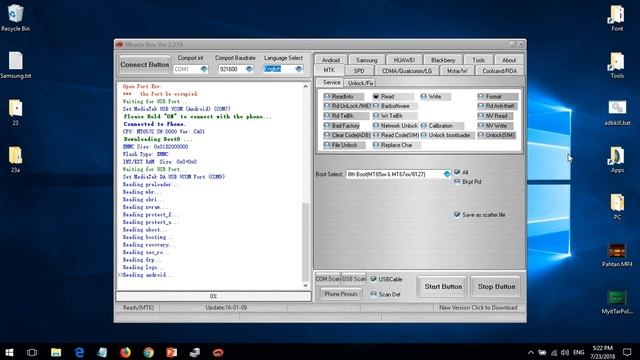Toggle the All checkbox
This screenshot has height=360, width=640.
click(x=457, y=172)
